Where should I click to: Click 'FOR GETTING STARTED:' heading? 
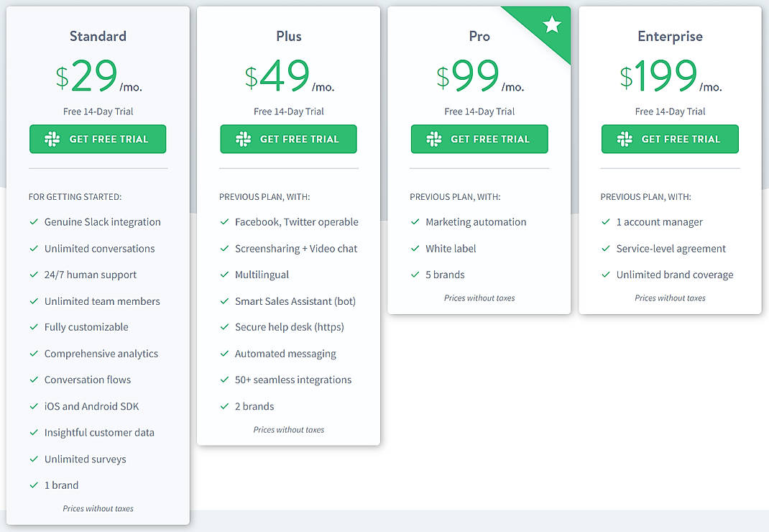75,197
